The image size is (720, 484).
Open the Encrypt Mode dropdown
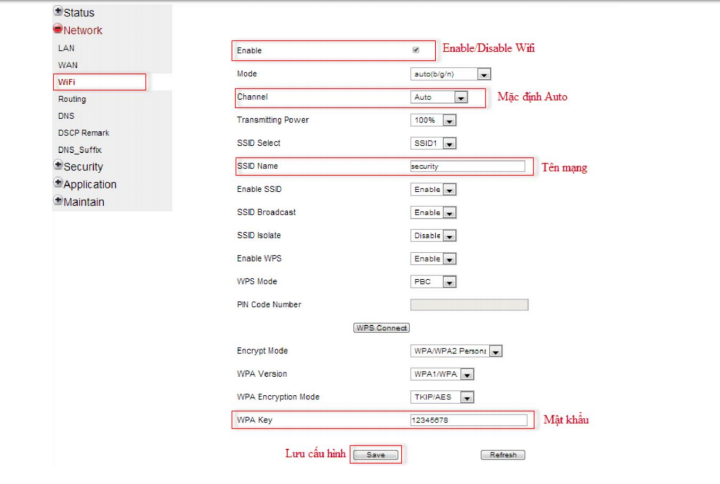click(x=495, y=351)
